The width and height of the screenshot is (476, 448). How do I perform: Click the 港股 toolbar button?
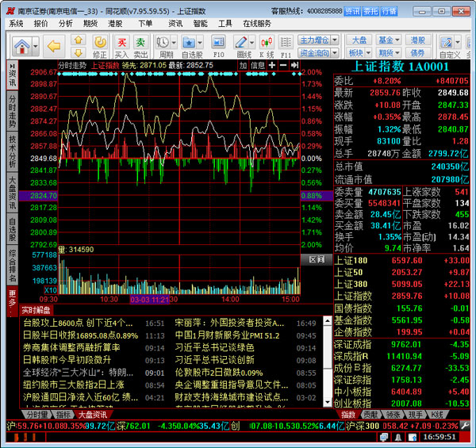click(418, 40)
